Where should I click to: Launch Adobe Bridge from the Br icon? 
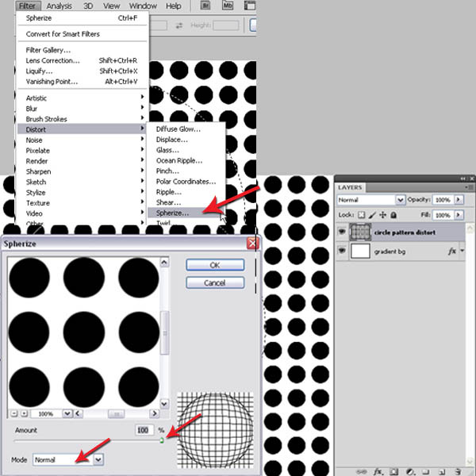tap(206, 6)
